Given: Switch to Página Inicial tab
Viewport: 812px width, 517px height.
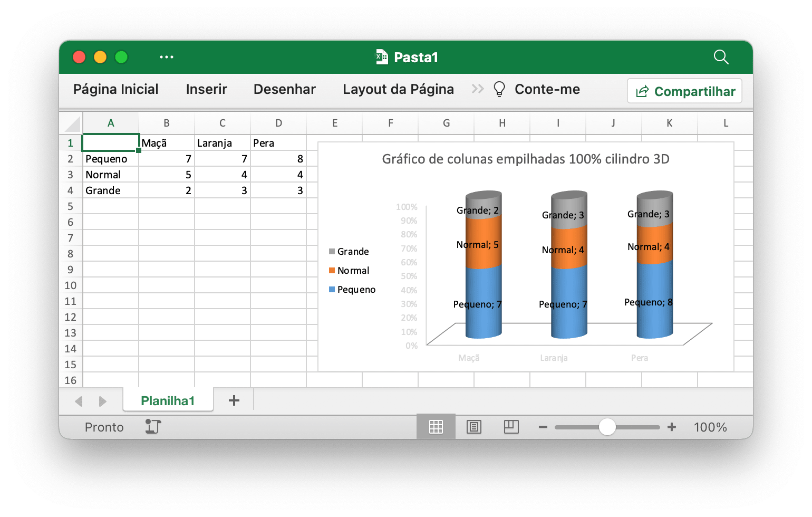Looking at the screenshot, I should tap(115, 89).
